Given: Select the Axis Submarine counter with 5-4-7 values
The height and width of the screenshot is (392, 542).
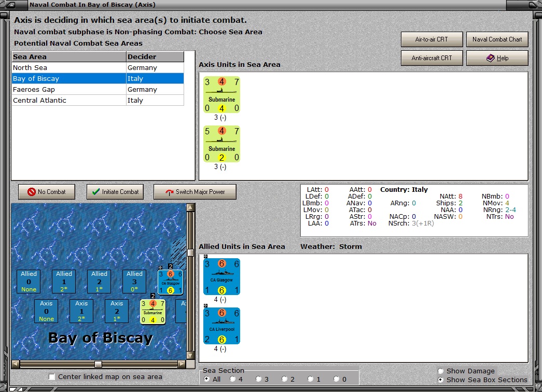Looking at the screenshot, I should (221, 144).
